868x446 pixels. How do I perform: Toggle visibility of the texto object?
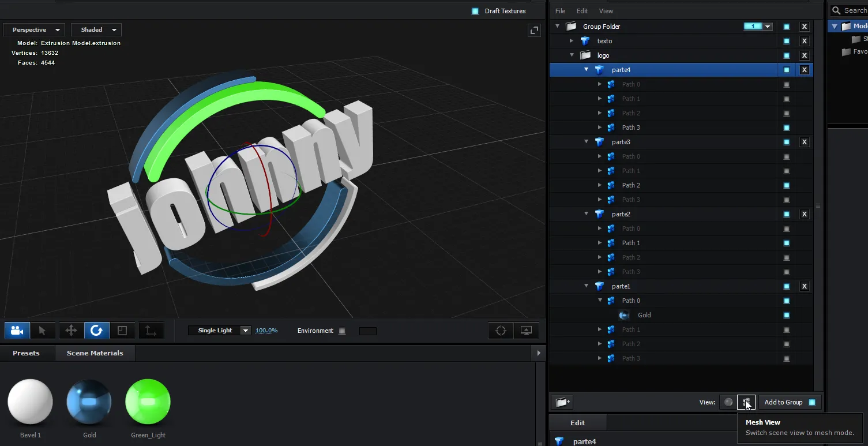[x=787, y=41]
